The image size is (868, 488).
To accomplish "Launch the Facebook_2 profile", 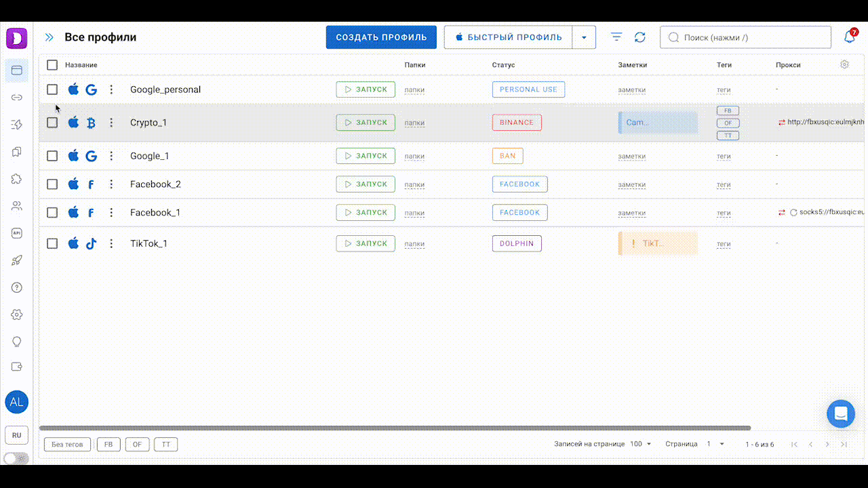I will pos(366,184).
